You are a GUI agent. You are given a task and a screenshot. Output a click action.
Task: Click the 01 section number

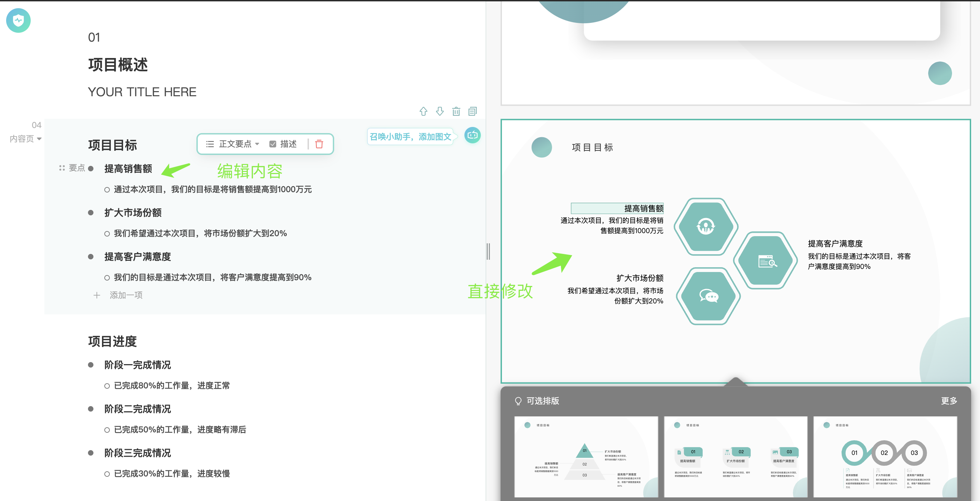94,37
